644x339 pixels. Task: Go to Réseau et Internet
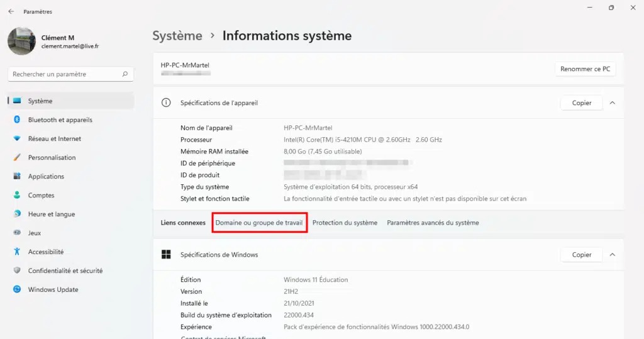point(71,138)
